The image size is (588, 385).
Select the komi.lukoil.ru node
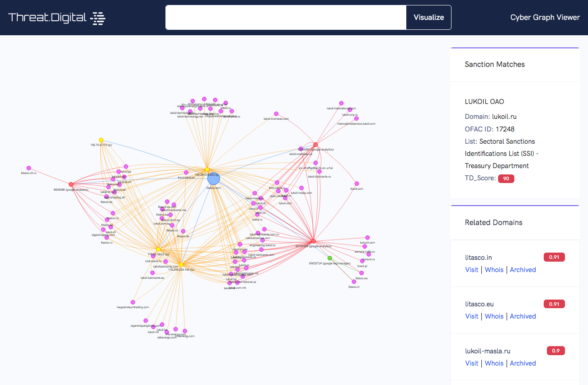tap(186, 173)
